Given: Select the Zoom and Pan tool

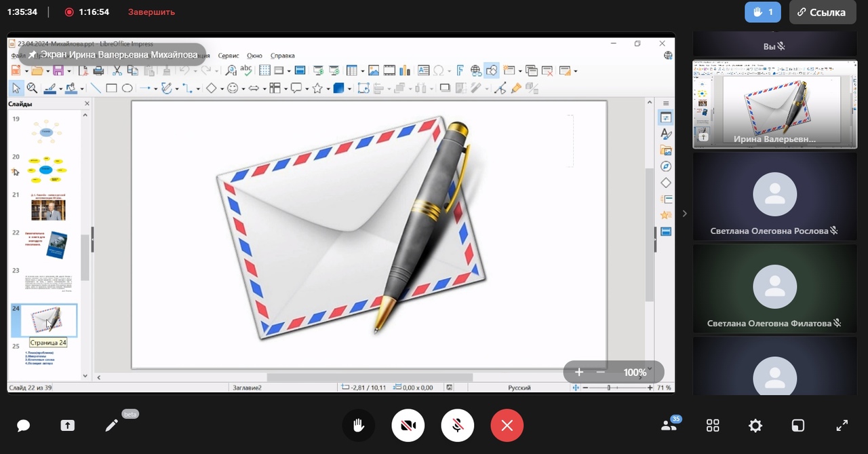Looking at the screenshot, I should click(32, 88).
